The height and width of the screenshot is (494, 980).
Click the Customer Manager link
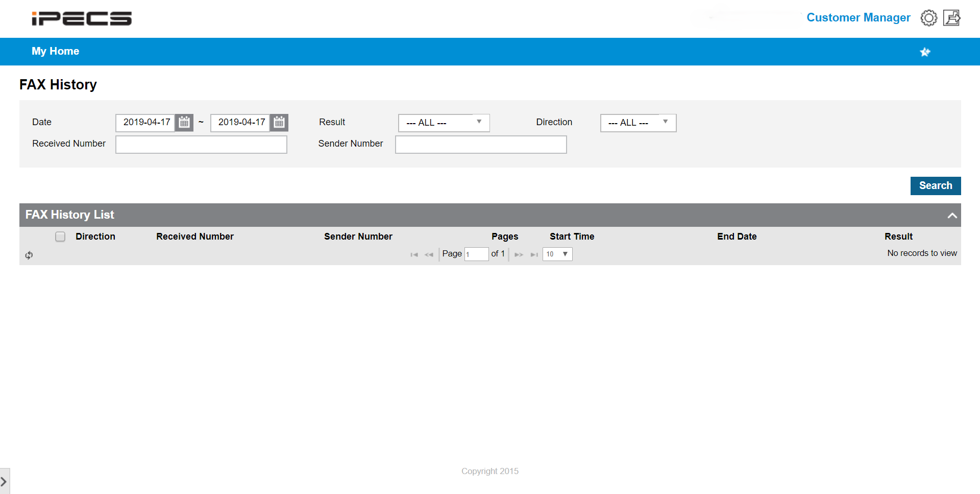[858, 18]
